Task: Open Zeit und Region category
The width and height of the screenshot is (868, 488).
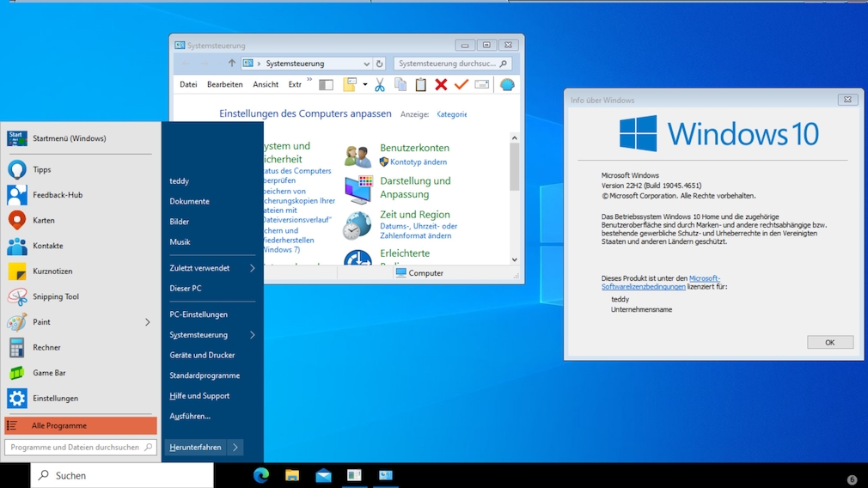Action: click(x=414, y=215)
